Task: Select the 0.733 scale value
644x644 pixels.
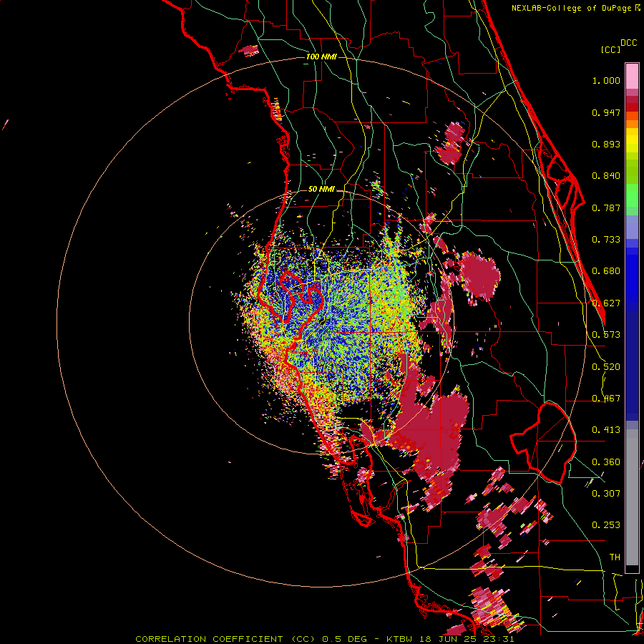Action: (x=606, y=240)
